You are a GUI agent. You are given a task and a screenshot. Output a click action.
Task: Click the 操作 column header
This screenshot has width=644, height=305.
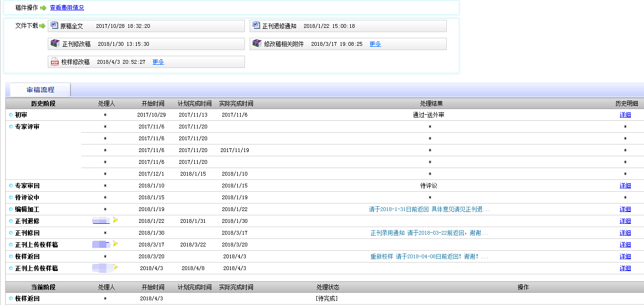click(x=523, y=287)
